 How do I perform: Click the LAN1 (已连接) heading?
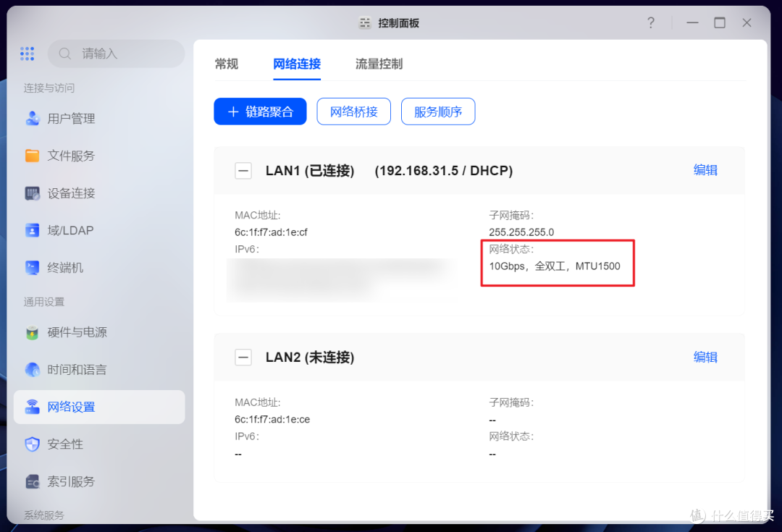pyautogui.click(x=310, y=171)
